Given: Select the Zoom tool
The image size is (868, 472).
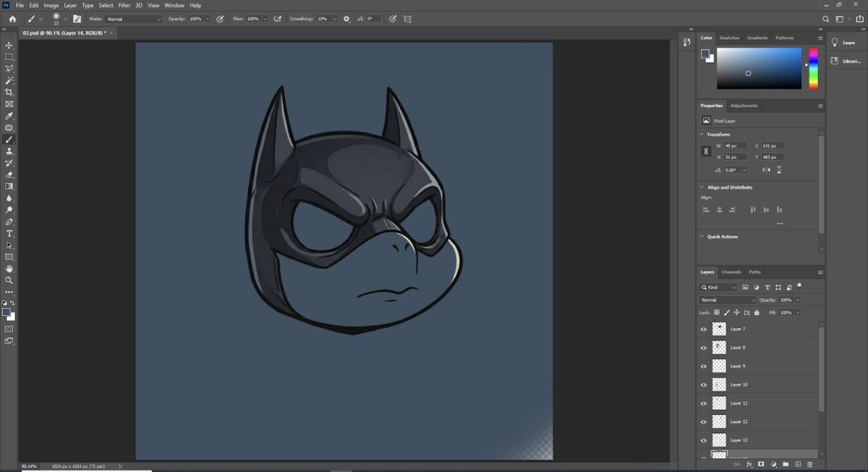Looking at the screenshot, I should tap(9, 280).
